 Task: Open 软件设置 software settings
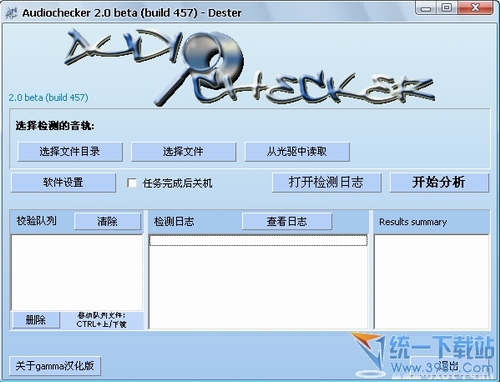point(63,183)
